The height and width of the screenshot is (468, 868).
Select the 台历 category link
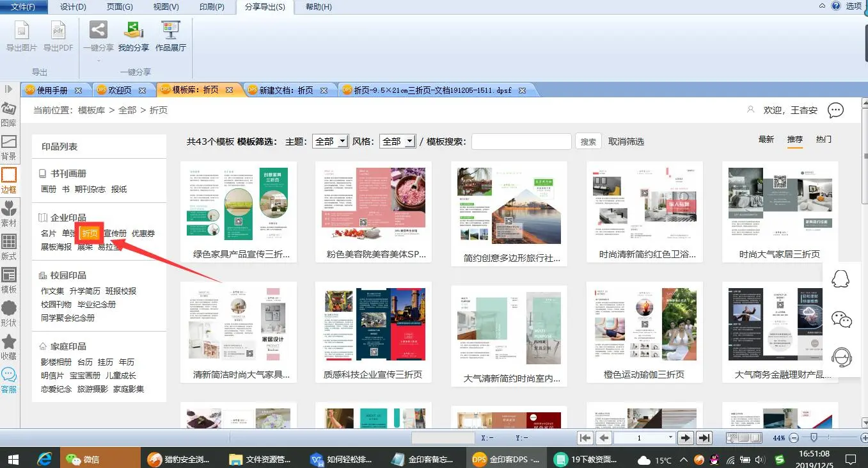point(84,362)
